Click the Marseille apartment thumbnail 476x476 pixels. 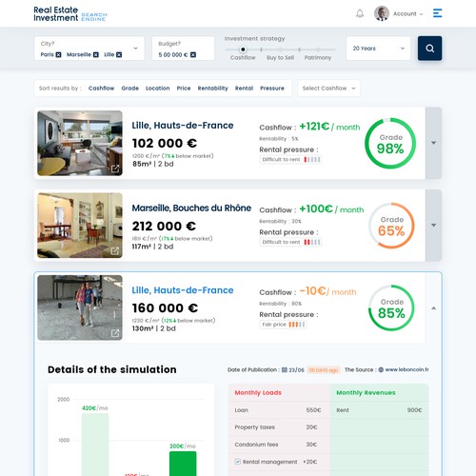pos(80,226)
